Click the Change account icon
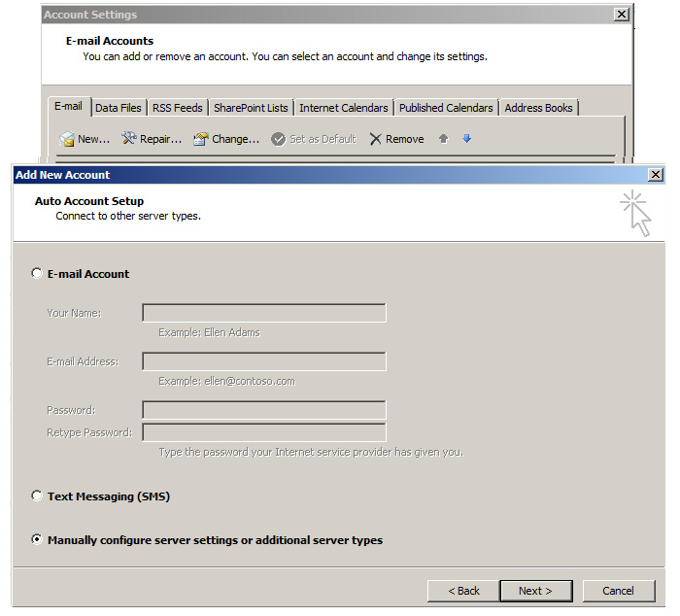680x616 pixels. click(x=201, y=139)
